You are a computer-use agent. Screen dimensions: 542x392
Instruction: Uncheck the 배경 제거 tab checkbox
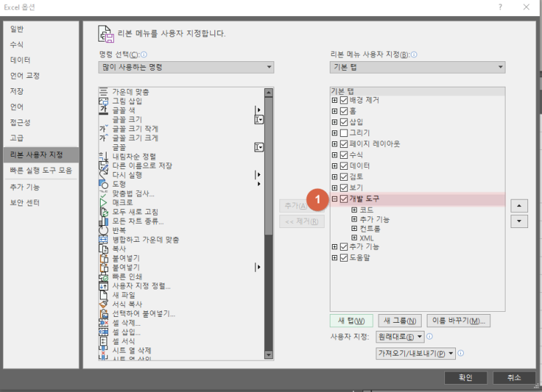[x=344, y=100]
